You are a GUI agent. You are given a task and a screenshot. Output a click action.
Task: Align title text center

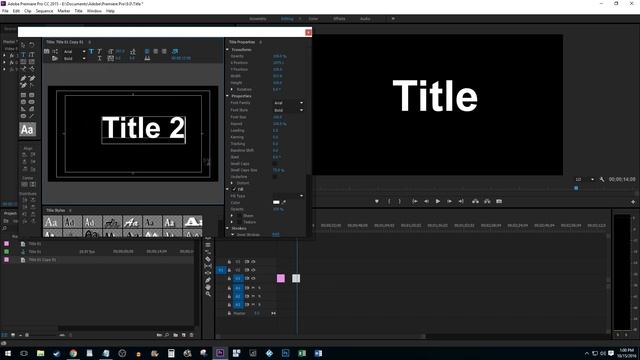(156, 51)
